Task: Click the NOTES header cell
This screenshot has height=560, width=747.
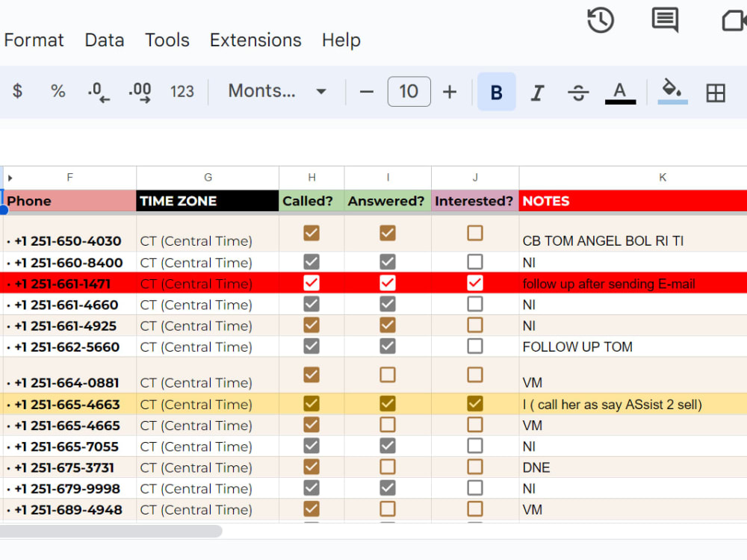Action: 633,201
